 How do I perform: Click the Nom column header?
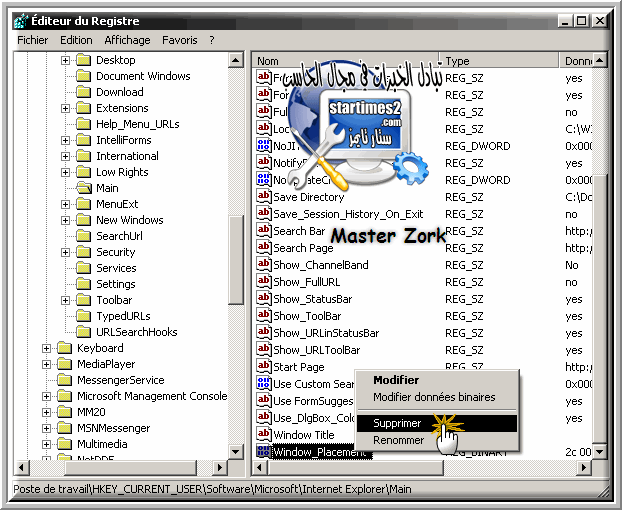(x=346, y=61)
